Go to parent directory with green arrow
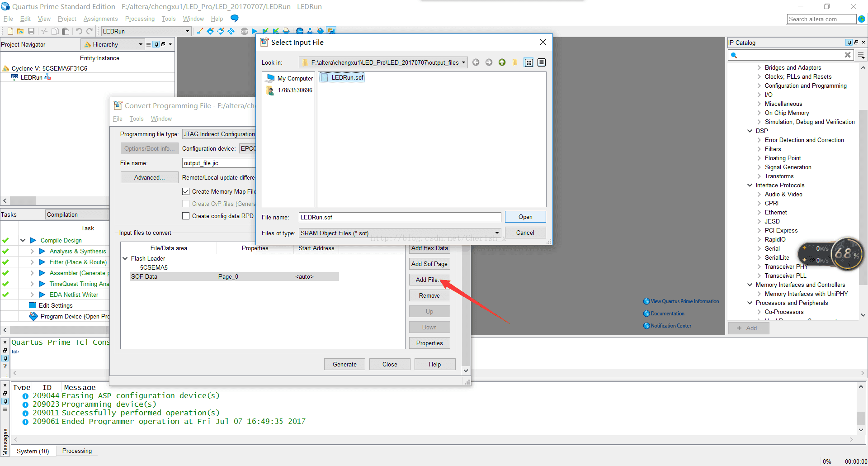Viewport: 868px width, 466px height. [x=502, y=62]
